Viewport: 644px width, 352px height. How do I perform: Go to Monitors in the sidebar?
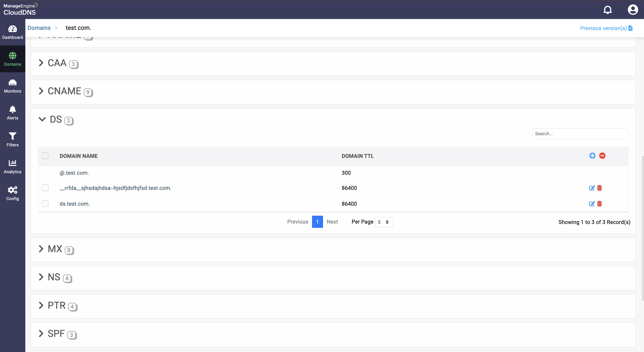(x=13, y=86)
